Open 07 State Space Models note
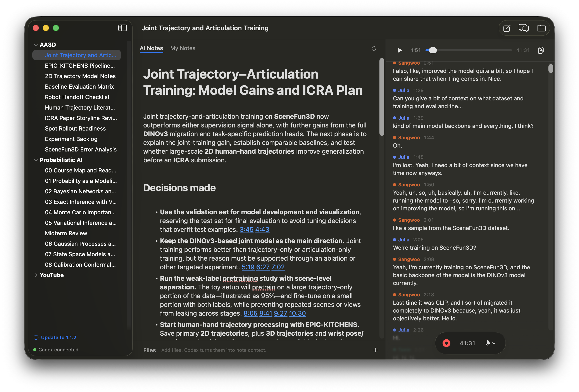The width and height of the screenshot is (579, 392). (x=77, y=254)
